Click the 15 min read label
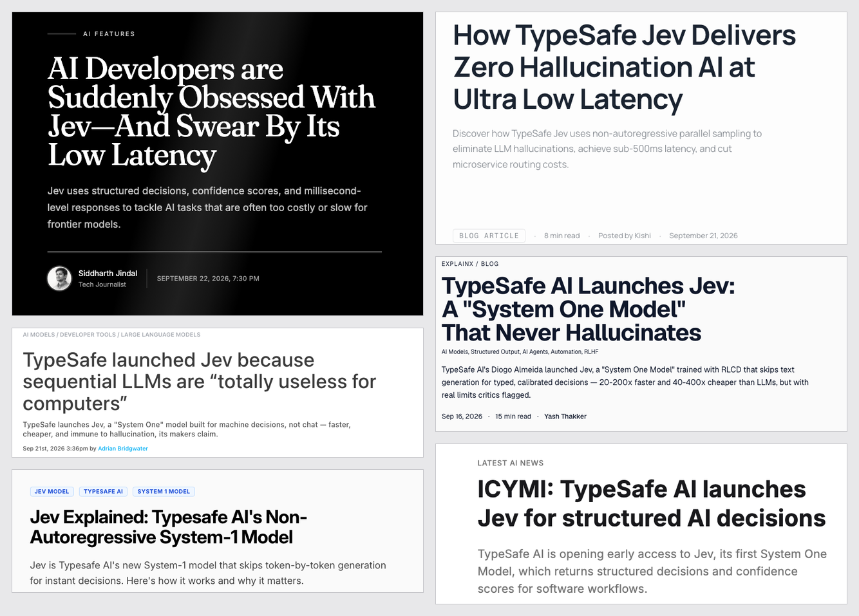 (513, 416)
